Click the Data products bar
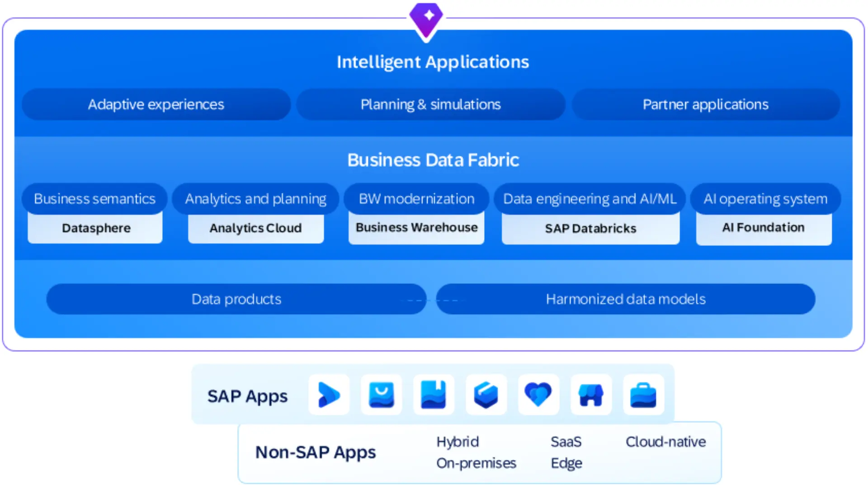This screenshot has height=485, width=868. point(236,299)
